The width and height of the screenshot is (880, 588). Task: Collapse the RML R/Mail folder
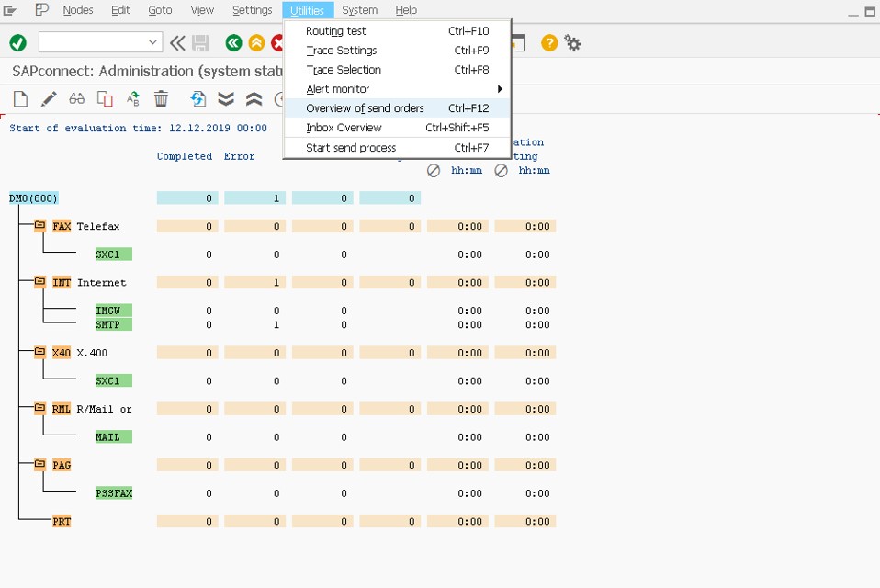pyautogui.click(x=39, y=408)
